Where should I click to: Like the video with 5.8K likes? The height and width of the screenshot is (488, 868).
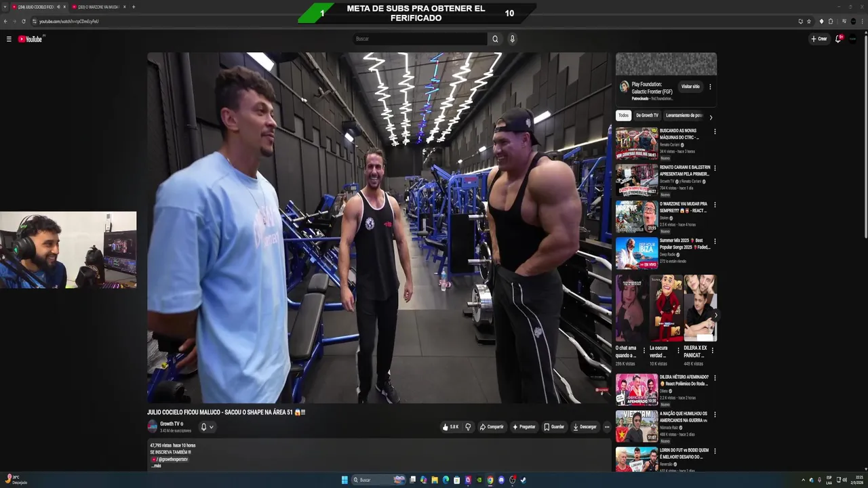tap(451, 427)
